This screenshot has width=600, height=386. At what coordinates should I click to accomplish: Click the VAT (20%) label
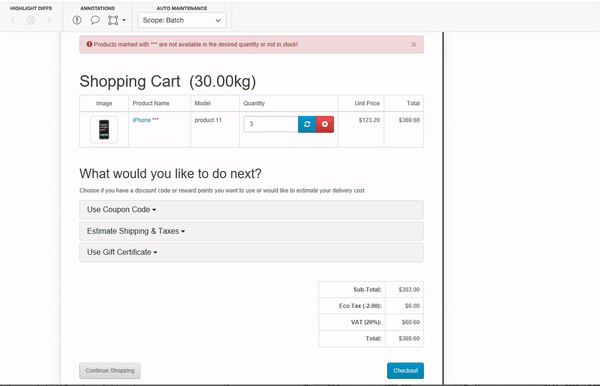click(366, 322)
